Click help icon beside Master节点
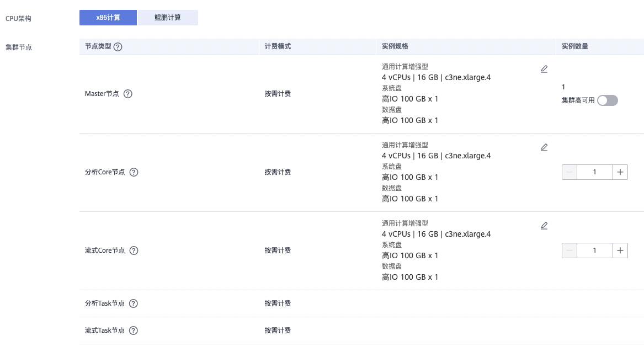Screen dimensions: 644x357 click(x=128, y=94)
